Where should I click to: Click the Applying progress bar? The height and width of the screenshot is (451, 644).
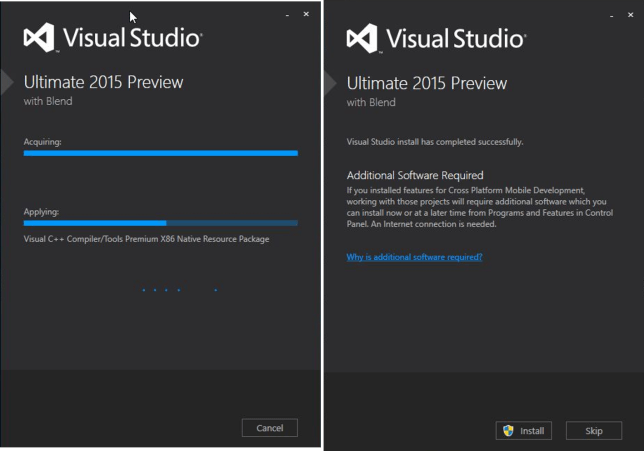click(161, 223)
